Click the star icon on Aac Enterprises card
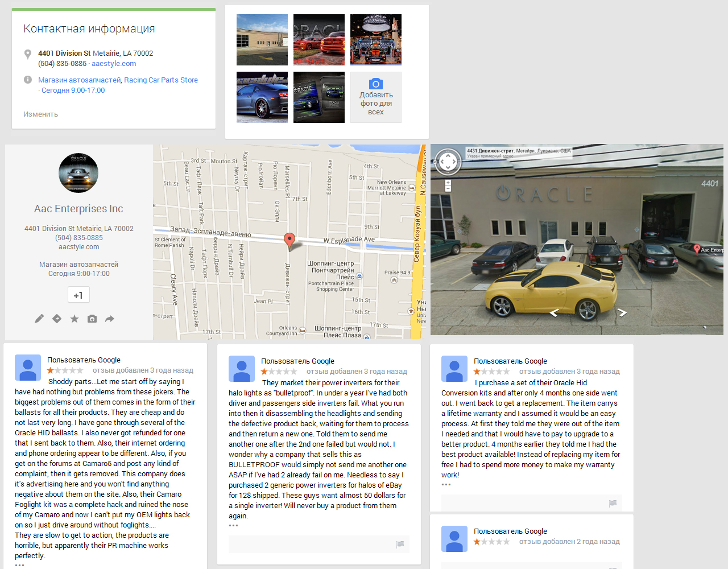The width and height of the screenshot is (728, 569). click(x=75, y=319)
